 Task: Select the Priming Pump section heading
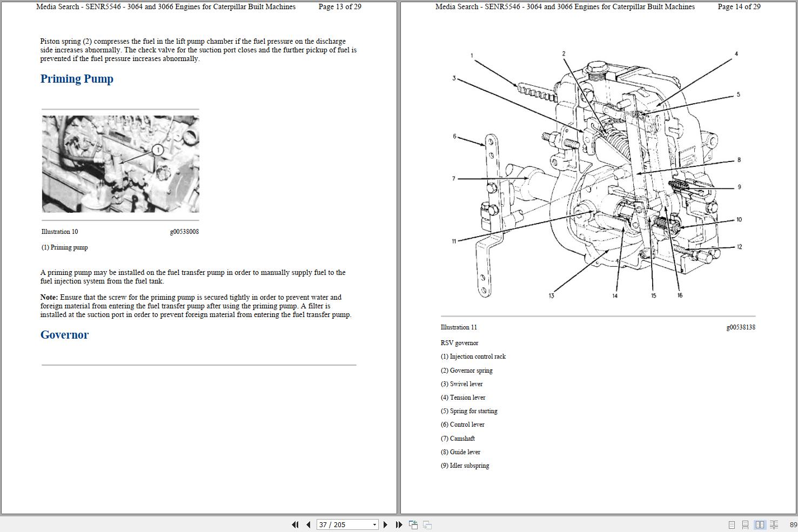[x=77, y=79]
